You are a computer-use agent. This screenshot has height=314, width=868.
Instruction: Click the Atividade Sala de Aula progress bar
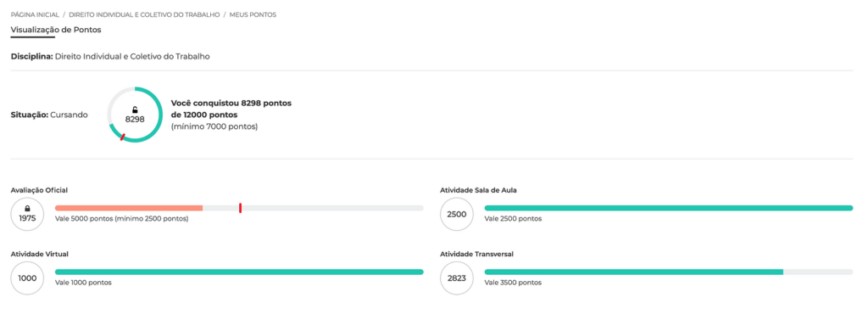point(669,208)
